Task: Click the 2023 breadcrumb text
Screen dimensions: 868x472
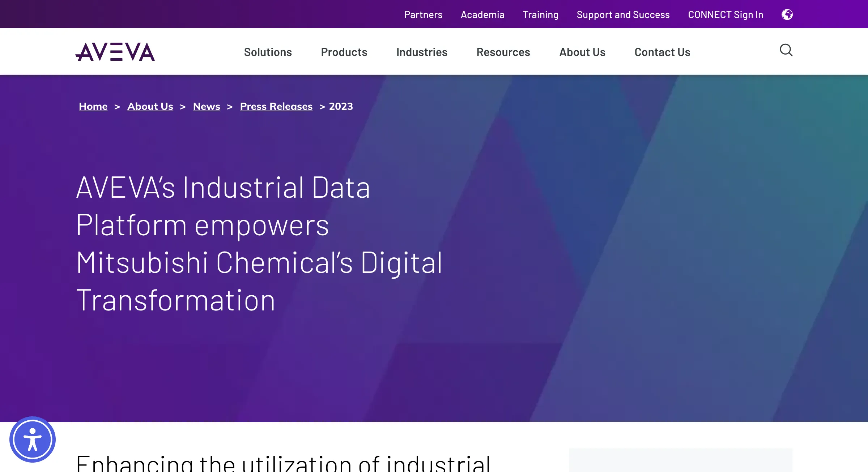Action: [341, 106]
